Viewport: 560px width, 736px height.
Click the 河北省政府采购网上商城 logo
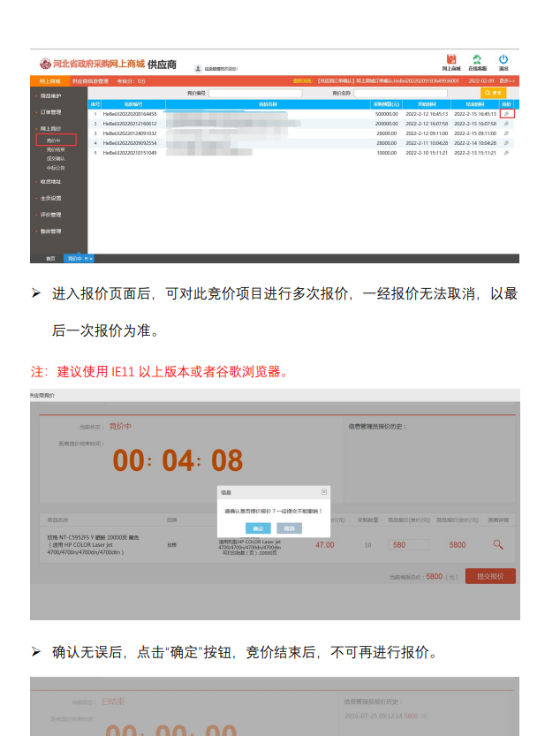[x=92, y=64]
